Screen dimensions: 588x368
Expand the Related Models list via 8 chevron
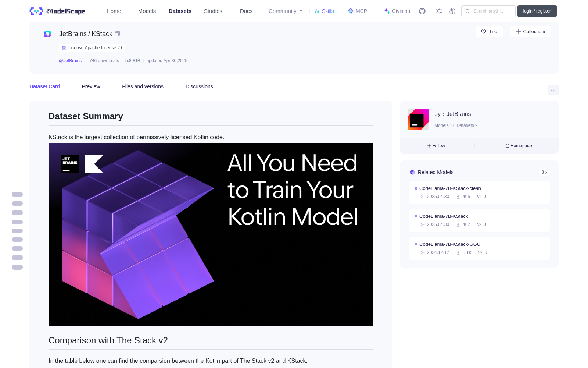(x=544, y=172)
